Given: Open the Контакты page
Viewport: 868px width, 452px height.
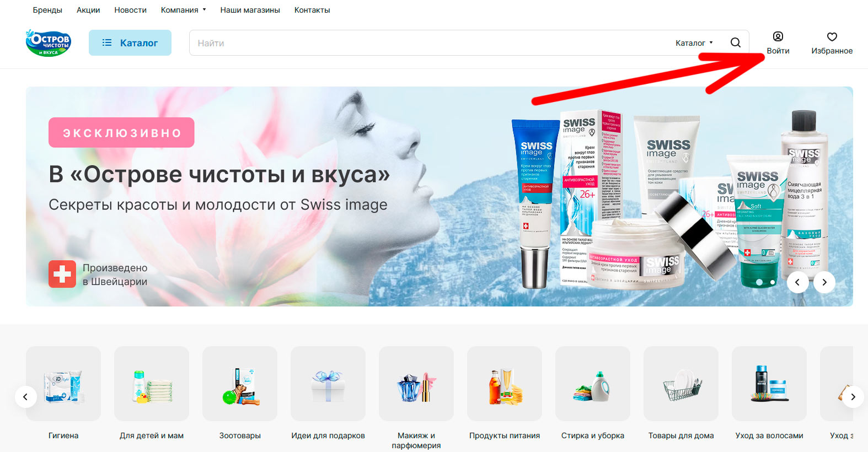Looking at the screenshot, I should (312, 10).
